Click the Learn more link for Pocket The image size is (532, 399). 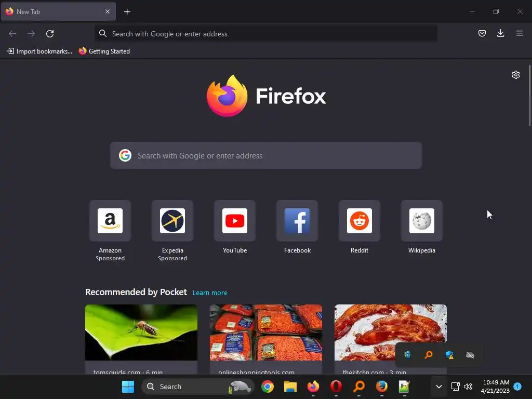(210, 293)
